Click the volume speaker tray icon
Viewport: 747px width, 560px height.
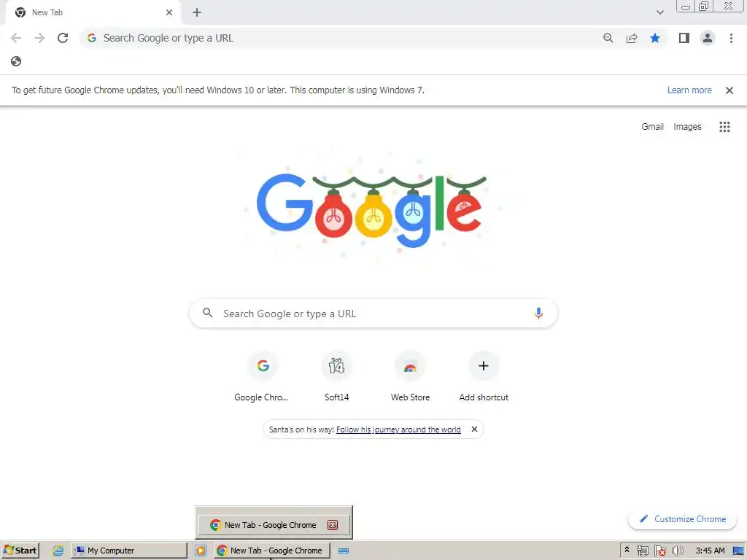click(x=677, y=551)
